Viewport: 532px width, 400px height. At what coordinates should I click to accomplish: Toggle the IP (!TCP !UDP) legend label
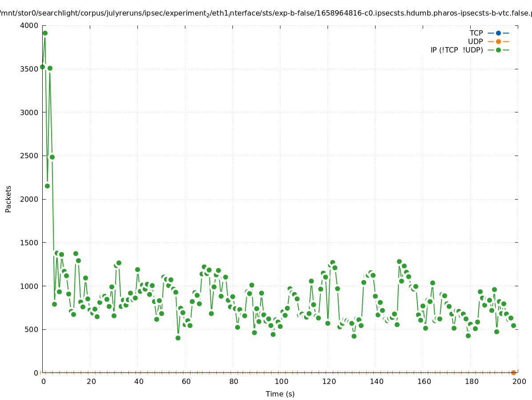pos(456,50)
